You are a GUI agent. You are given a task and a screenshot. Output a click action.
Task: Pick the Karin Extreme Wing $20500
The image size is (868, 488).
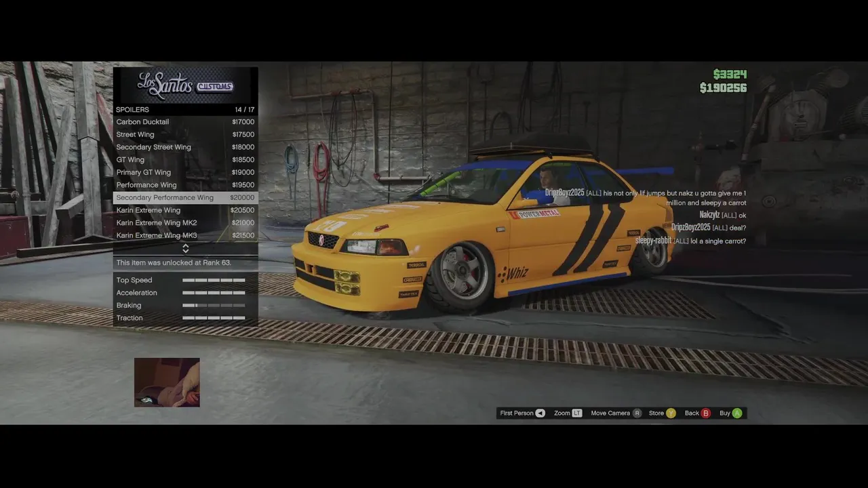click(x=185, y=210)
